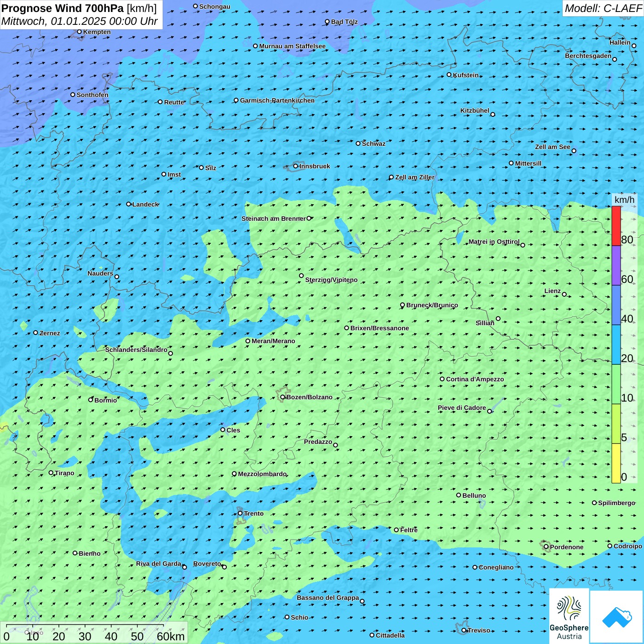Screen dimensions: 644x644
Task: Click the Meran/Merano city label
Action: (x=273, y=341)
